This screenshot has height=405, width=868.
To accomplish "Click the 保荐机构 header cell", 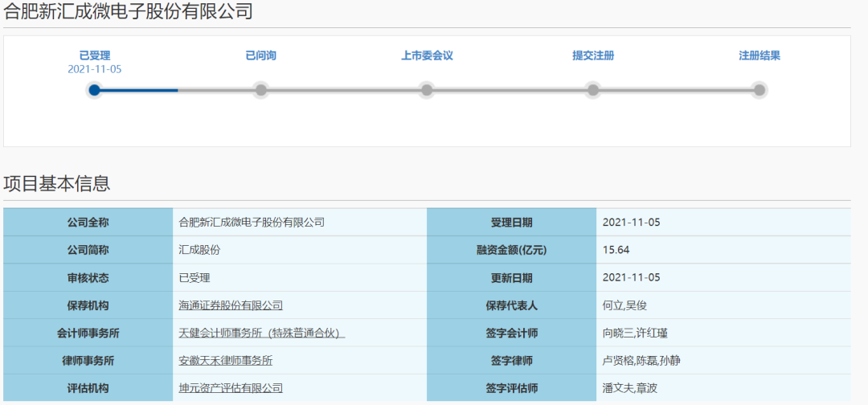I will pyautogui.click(x=88, y=305).
